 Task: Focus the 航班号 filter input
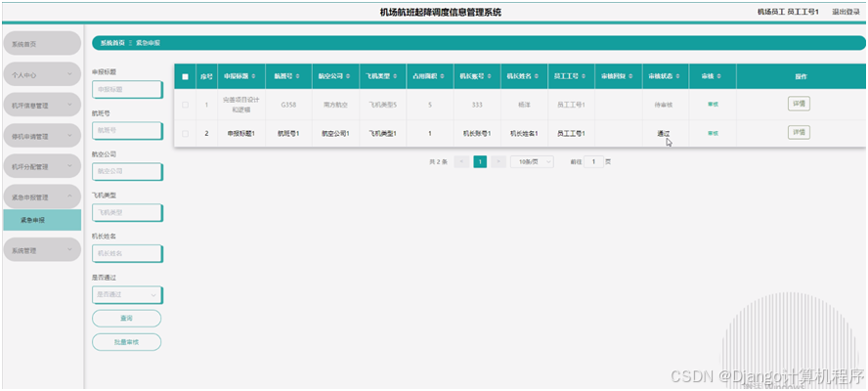click(127, 130)
